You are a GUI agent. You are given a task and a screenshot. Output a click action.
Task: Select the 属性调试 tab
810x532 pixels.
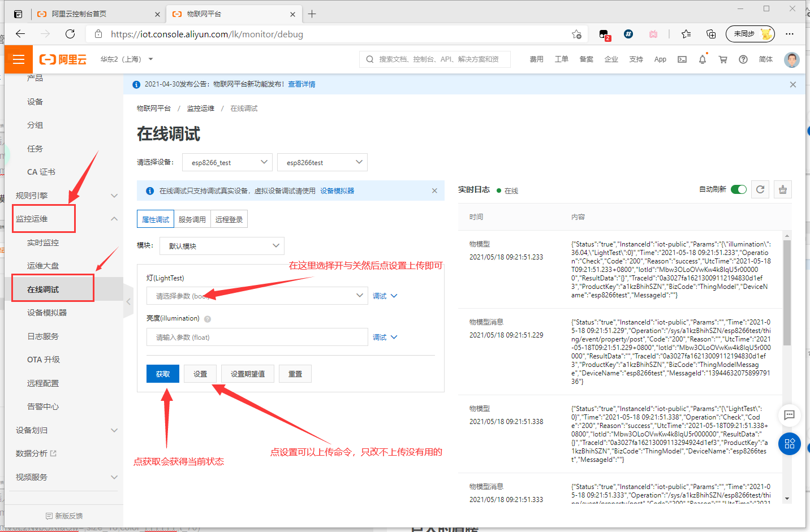coord(156,219)
